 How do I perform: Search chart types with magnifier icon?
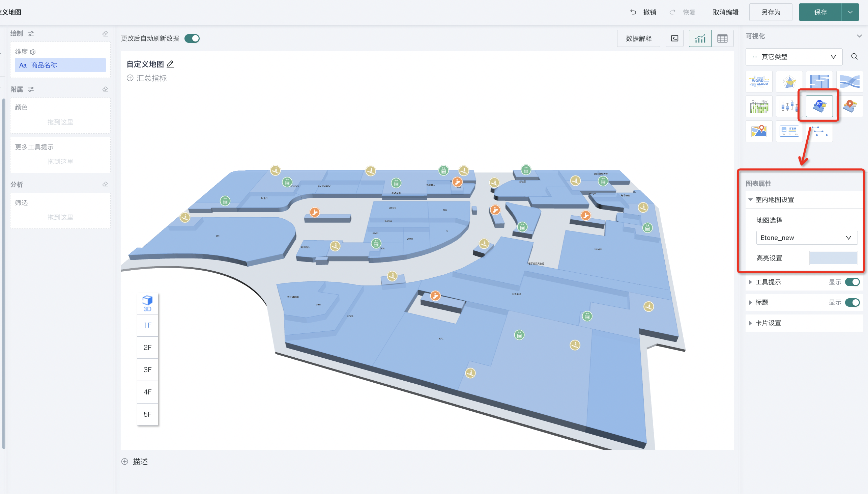854,57
